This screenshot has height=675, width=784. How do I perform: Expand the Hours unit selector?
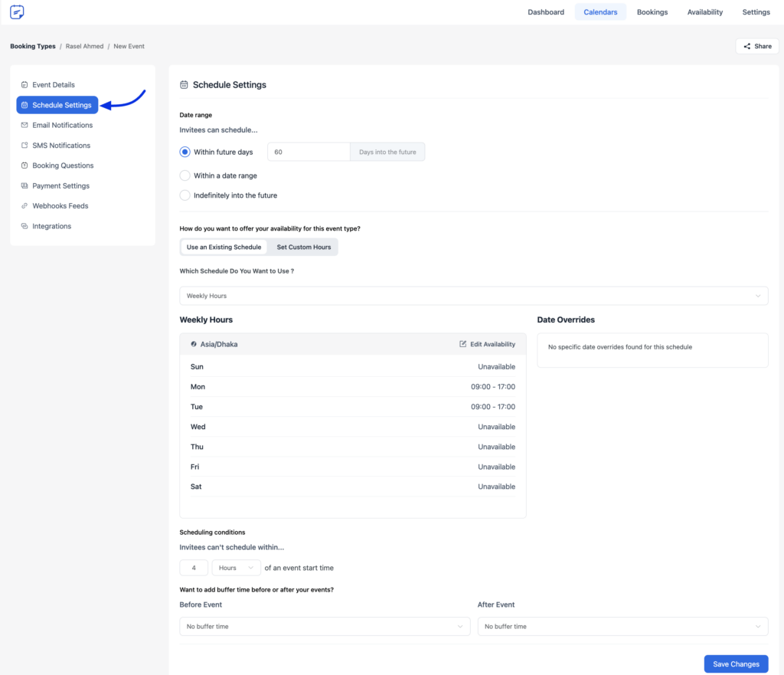click(x=235, y=568)
